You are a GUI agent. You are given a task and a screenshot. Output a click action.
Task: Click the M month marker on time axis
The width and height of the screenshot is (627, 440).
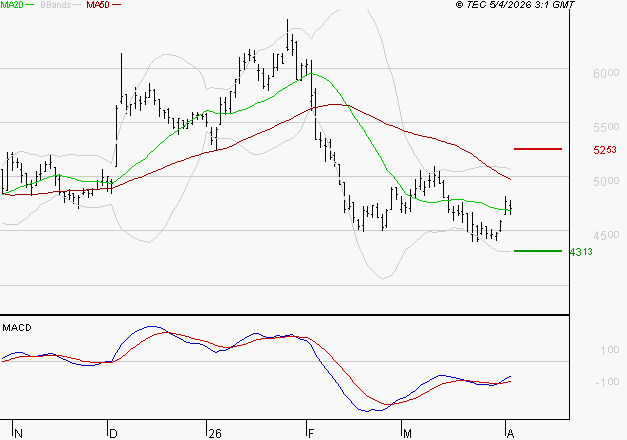pyautogui.click(x=407, y=434)
